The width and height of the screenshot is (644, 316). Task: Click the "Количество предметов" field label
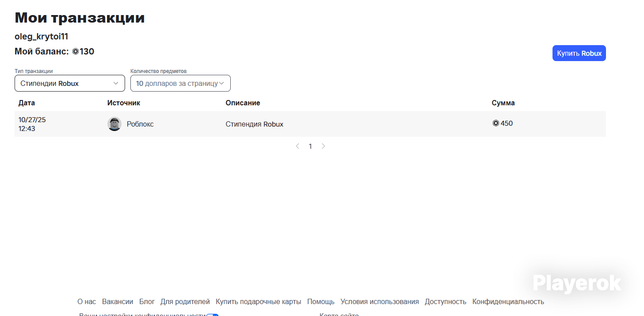(x=159, y=71)
